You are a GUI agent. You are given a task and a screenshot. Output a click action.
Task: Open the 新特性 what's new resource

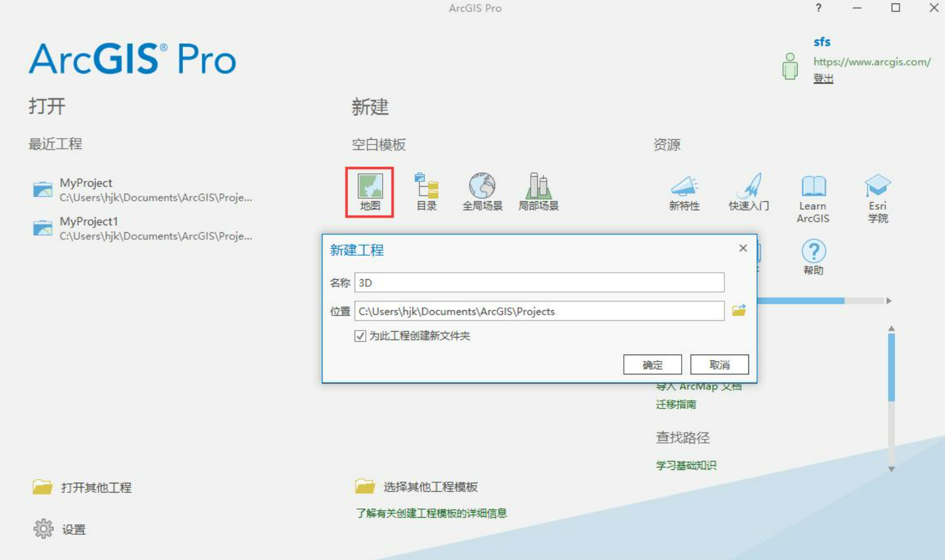click(684, 193)
